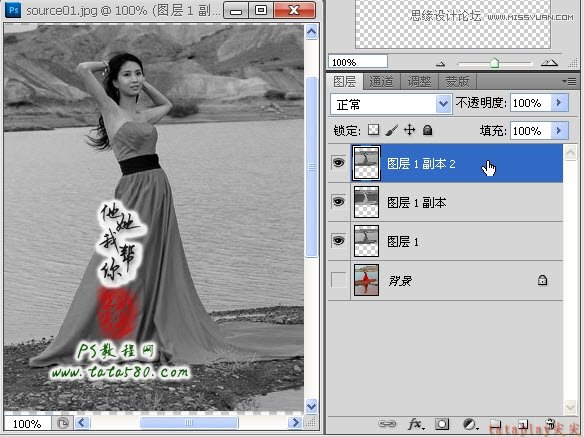Minimize the source01.jpg document window
The image size is (584, 437).
tap(236, 10)
